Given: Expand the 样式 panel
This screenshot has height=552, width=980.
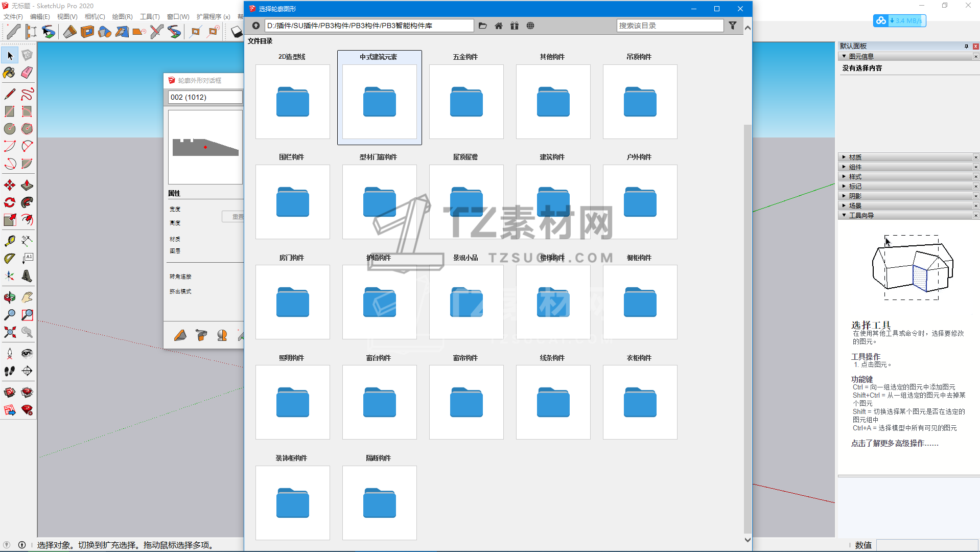Looking at the screenshot, I should (844, 176).
